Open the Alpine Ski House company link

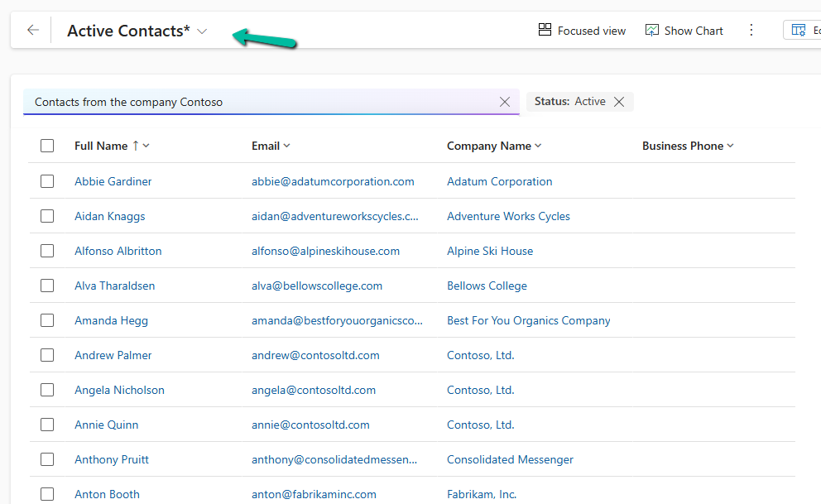pos(490,251)
